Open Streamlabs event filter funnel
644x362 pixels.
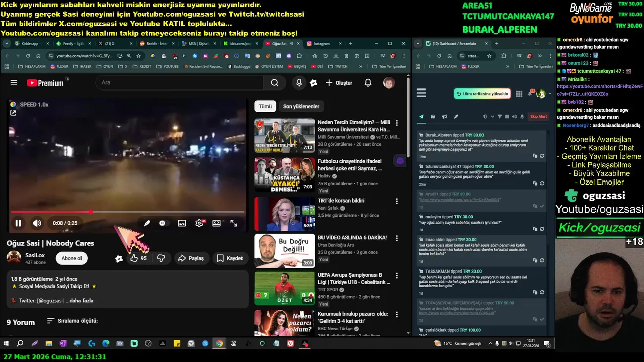pos(500,117)
